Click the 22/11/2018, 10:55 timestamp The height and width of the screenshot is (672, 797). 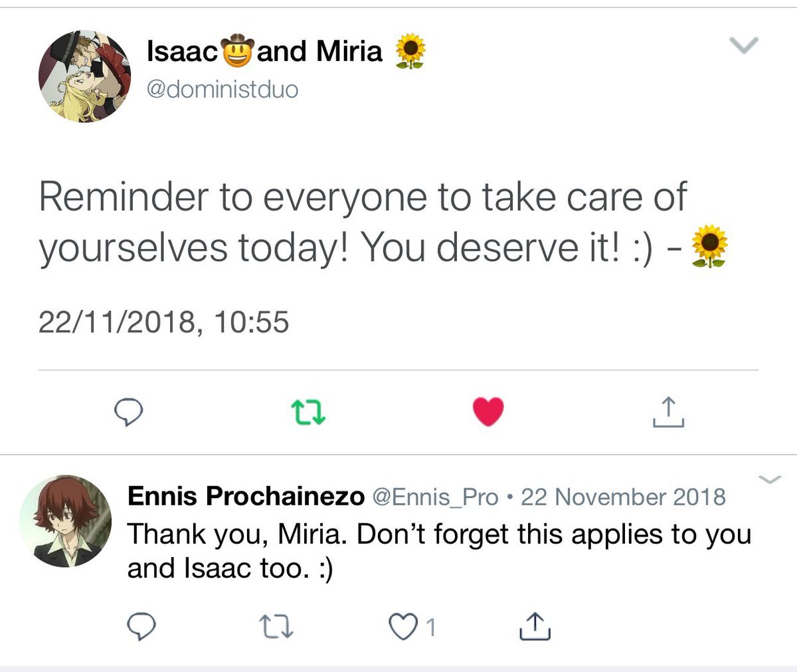164,323
